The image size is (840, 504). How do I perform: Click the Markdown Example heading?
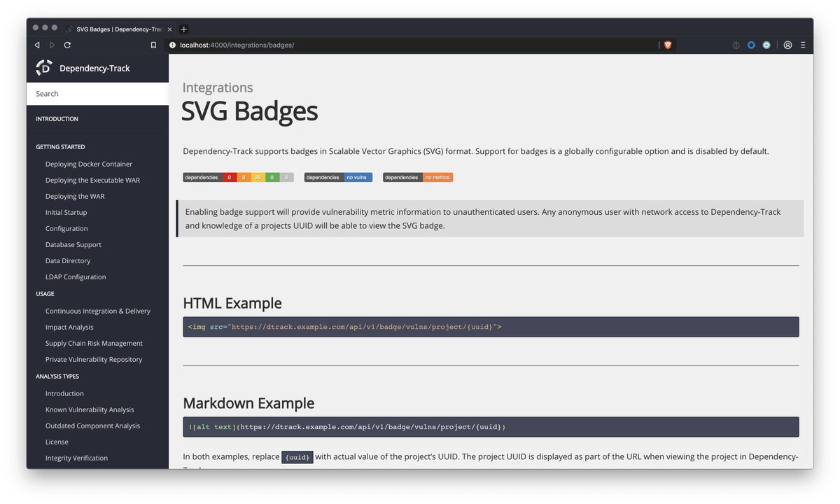pyautogui.click(x=248, y=403)
